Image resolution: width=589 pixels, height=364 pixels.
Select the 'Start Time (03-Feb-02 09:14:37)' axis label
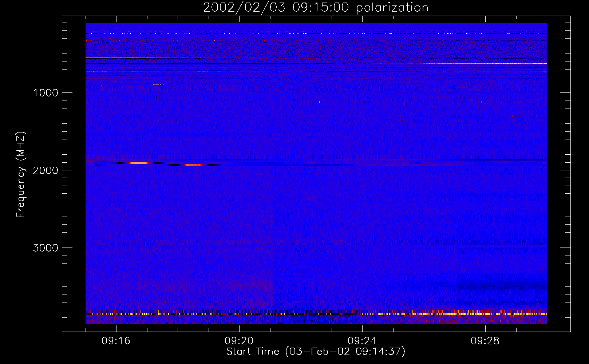click(316, 352)
